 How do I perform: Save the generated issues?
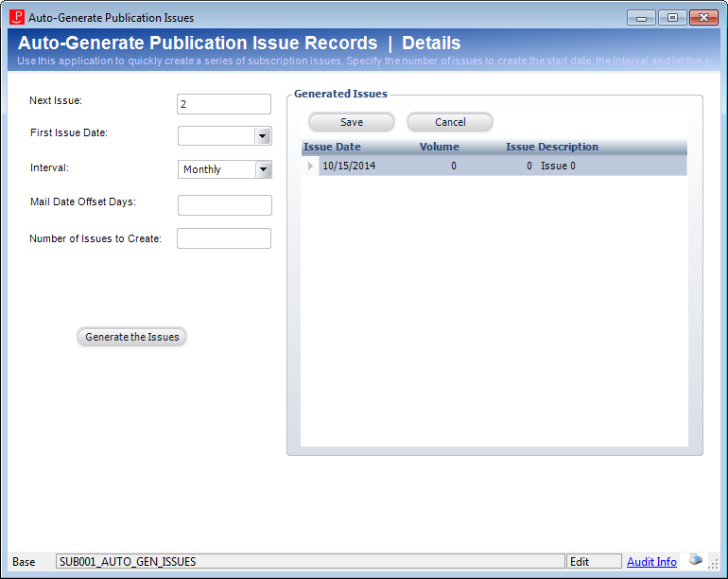click(352, 122)
